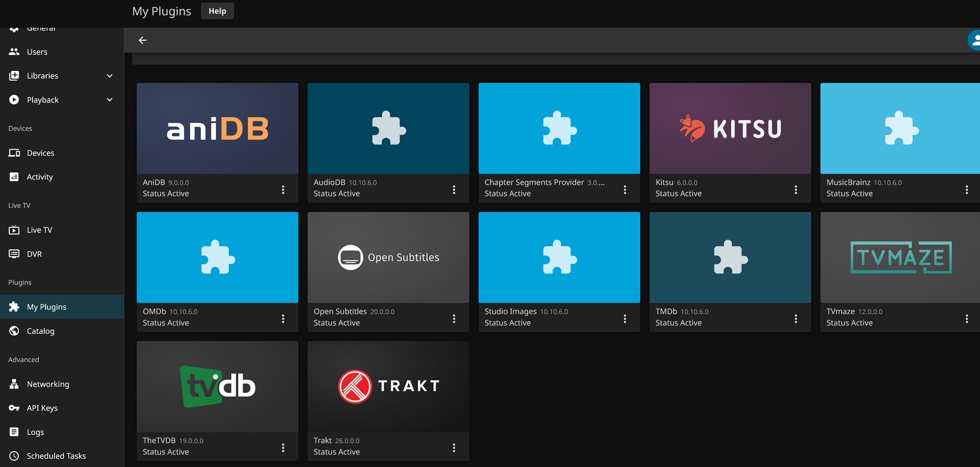Open options menu for Trakt plugin
The image size is (980, 467).
(454, 448)
